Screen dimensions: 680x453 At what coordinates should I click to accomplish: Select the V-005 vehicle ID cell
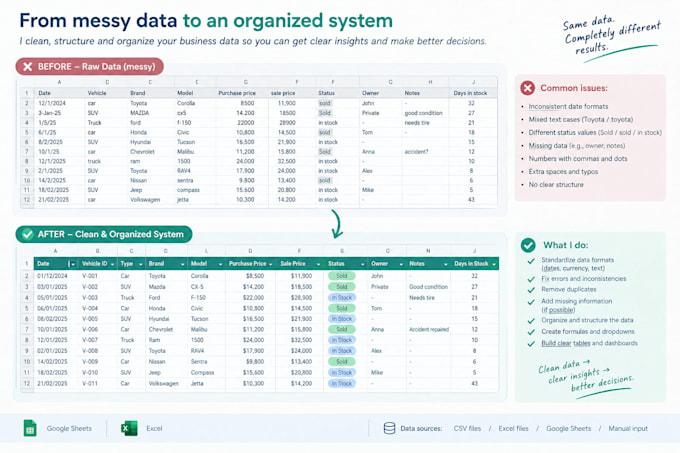(x=90, y=319)
